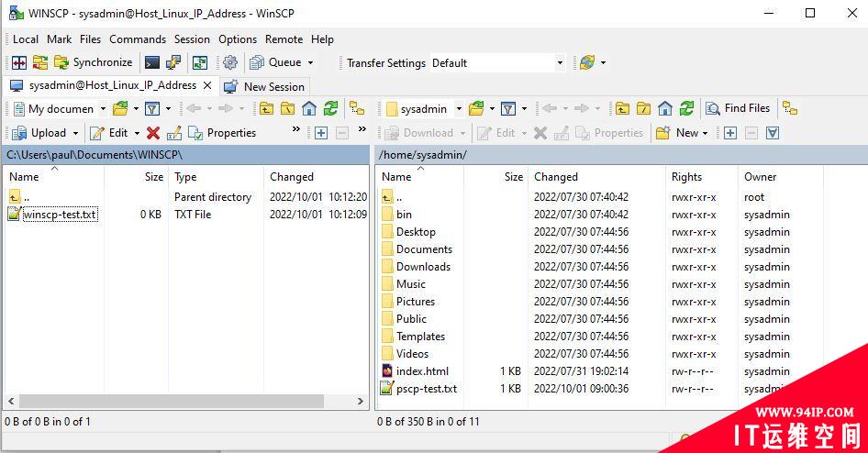
Task: Open Preferences gear icon
Action: pyautogui.click(x=230, y=62)
